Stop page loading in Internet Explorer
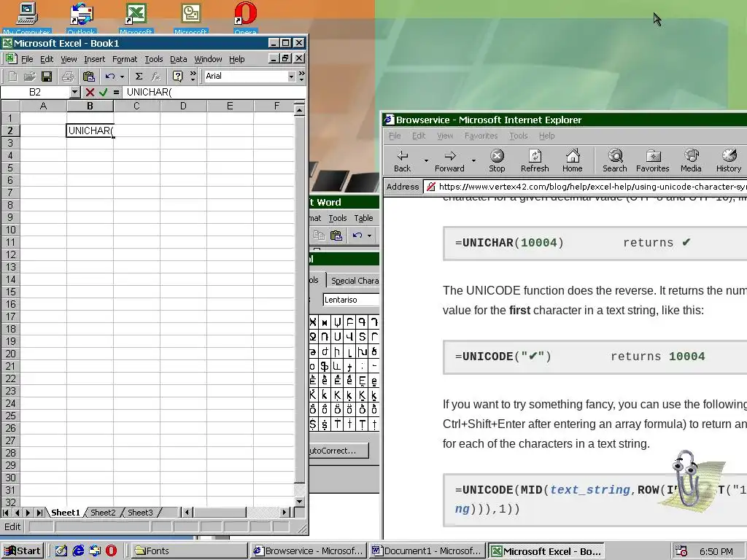The height and width of the screenshot is (560, 747). [496, 161]
